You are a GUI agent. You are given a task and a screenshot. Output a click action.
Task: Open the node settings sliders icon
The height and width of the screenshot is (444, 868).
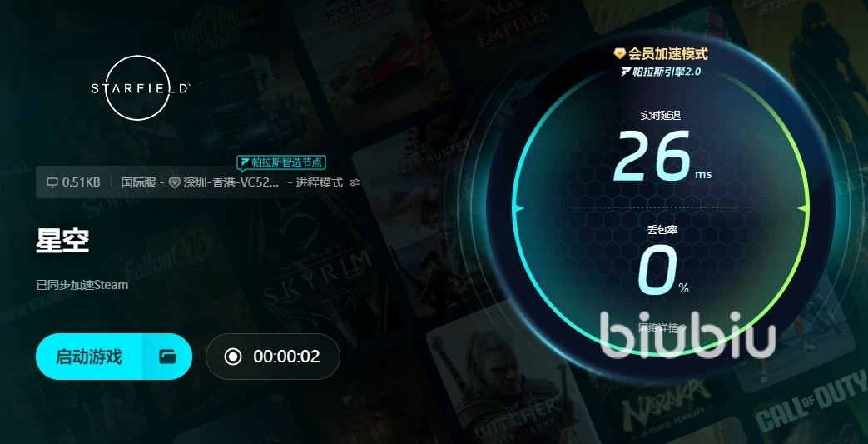tap(355, 182)
